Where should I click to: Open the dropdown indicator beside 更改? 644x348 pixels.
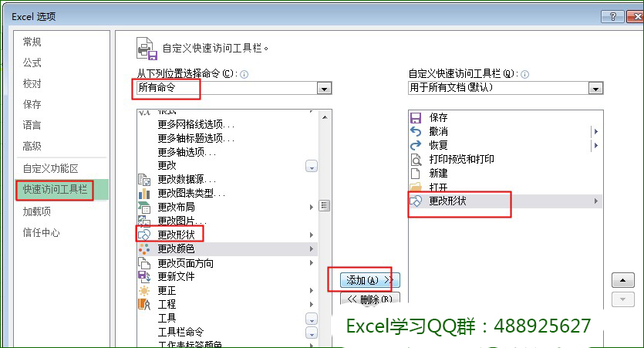[312, 166]
